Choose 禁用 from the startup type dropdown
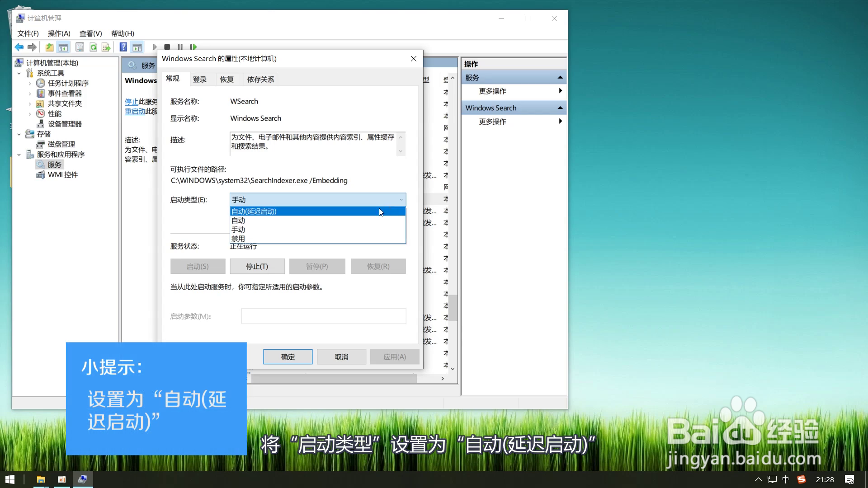Viewport: 868px width, 488px height. tap(238, 239)
